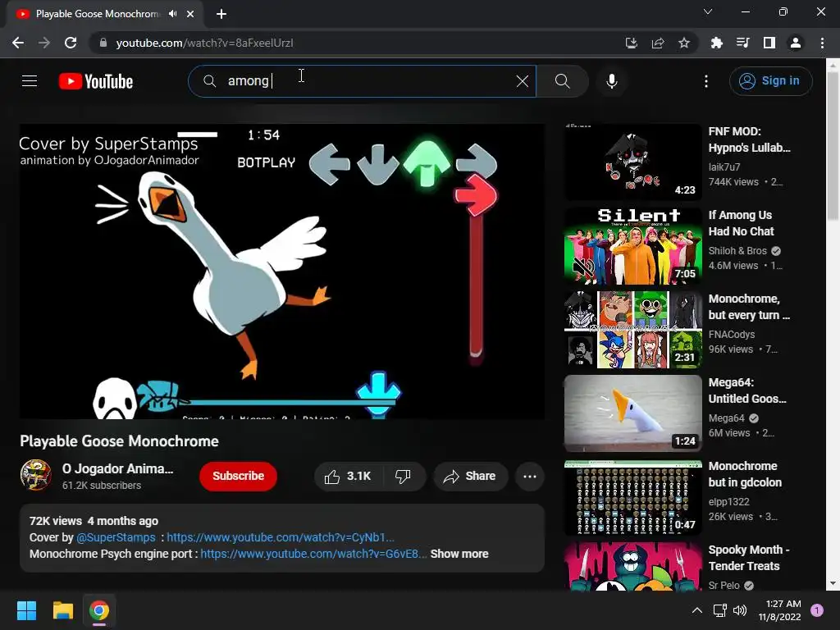Install app icon in the address bar
Image resolution: width=840 pixels, height=630 pixels.
point(631,43)
